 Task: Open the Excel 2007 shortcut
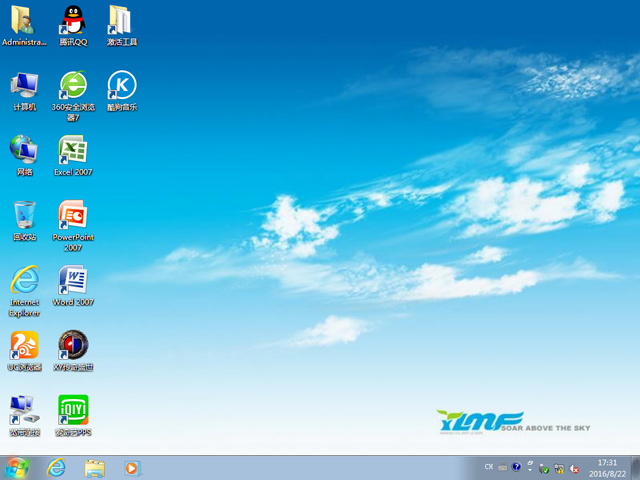pyautogui.click(x=73, y=151)
